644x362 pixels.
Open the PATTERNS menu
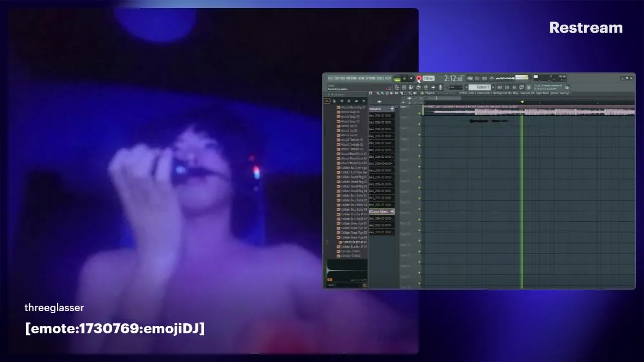[x=351, y=78]
